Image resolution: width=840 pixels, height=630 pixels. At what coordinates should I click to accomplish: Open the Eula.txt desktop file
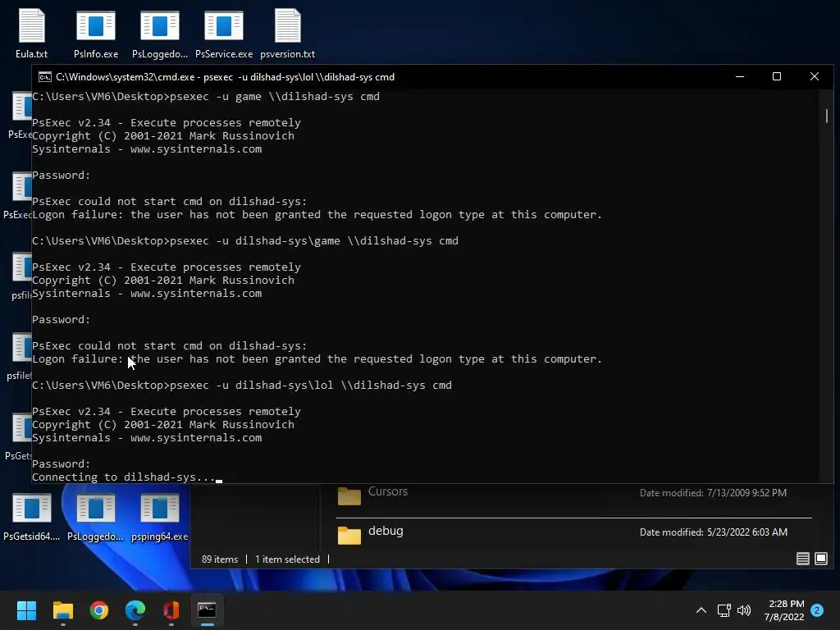coord(32,33)
